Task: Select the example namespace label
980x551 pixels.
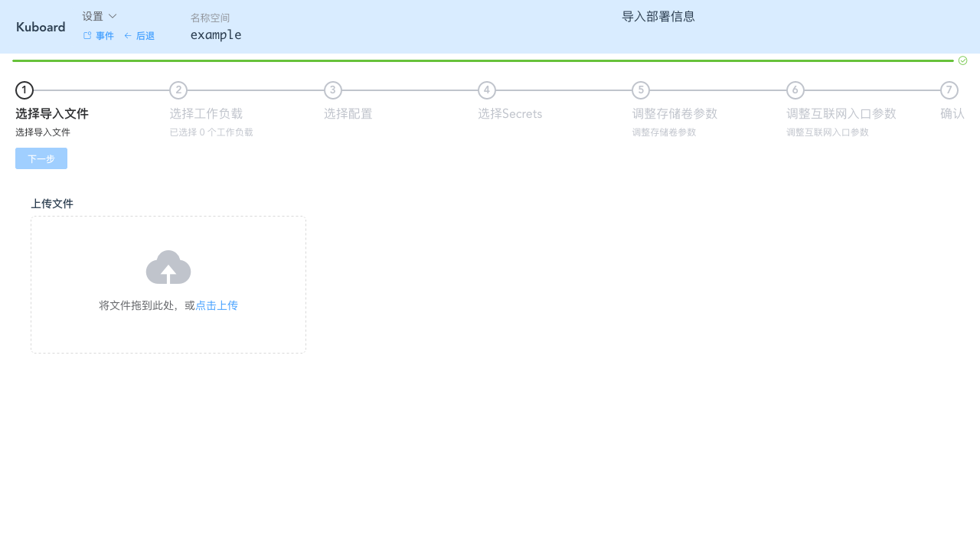Action: click(x=215, y=34)
